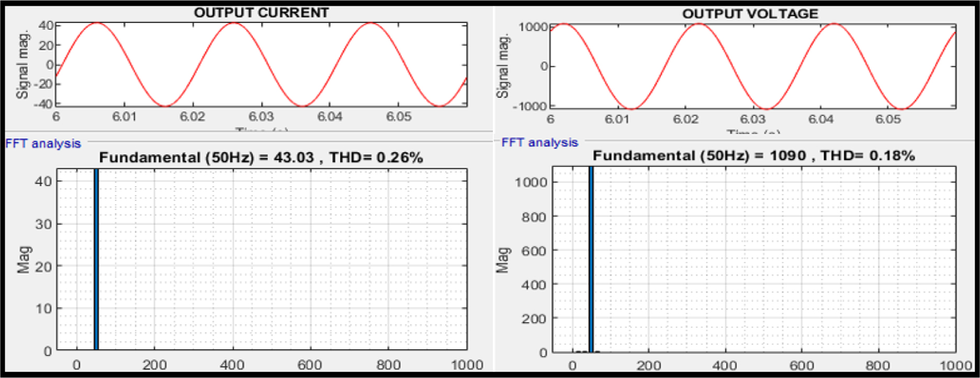Click the blue 50Hz bar in the voltage FFT chart
The image size is (980, 378).
tap(591, 260)
